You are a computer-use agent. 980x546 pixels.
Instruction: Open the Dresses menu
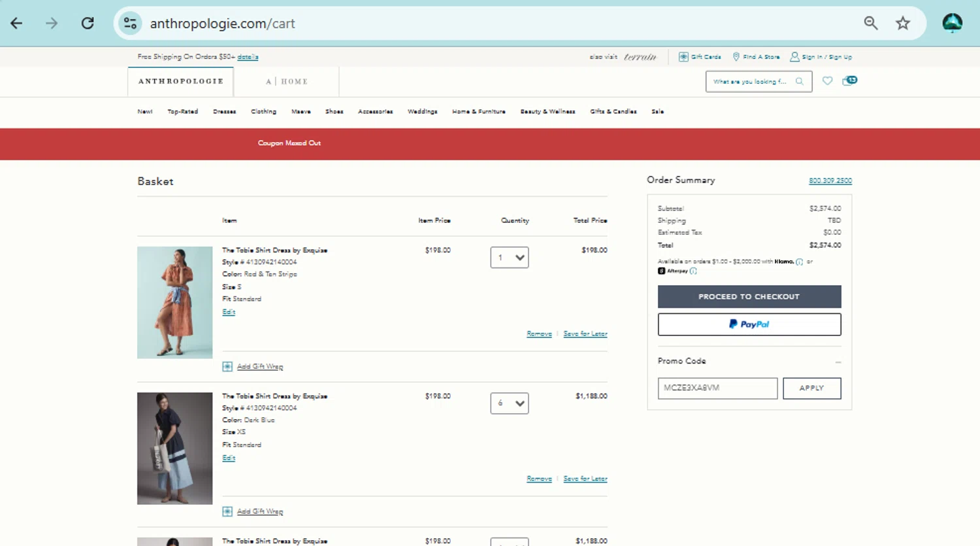[224, 112]
